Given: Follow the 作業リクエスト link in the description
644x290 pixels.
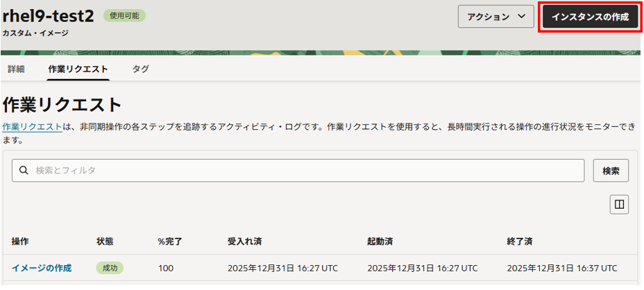Looking at the screenshot, I should (x=33, y=127).
